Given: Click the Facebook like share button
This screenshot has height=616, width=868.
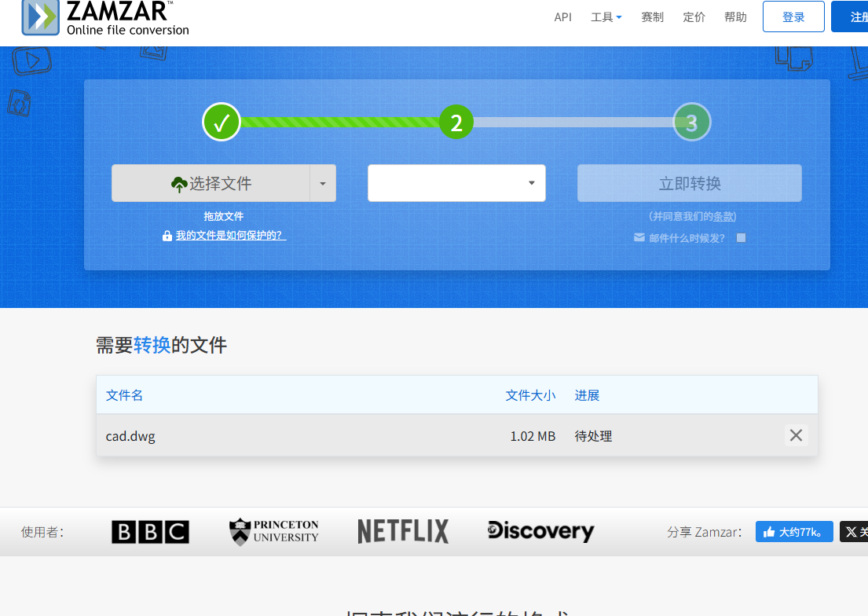Looking at the screenshot, I should click(794, 532).
